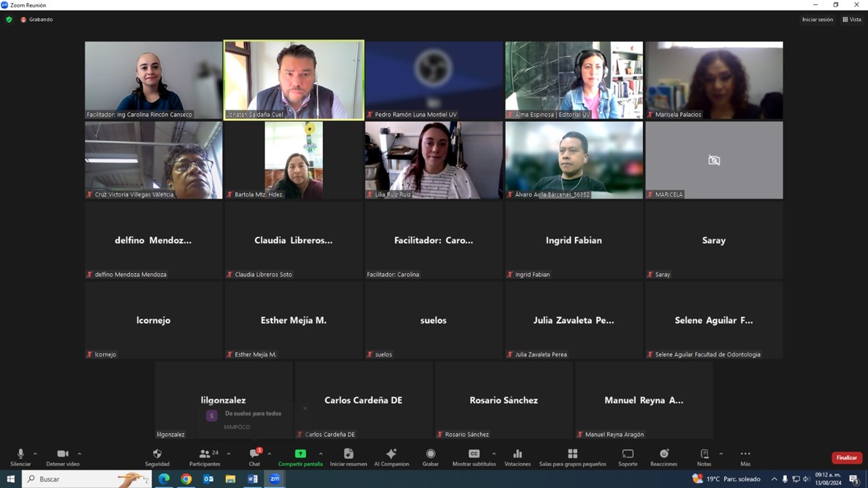Image resolution: width=868 pixels, height=488 pixels.
Task: Expand the subtitles options arrow
Action: click(494, 453)
